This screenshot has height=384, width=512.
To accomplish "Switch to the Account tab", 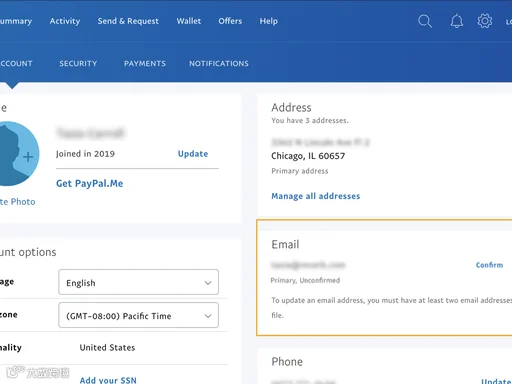I will click(16, 63).
